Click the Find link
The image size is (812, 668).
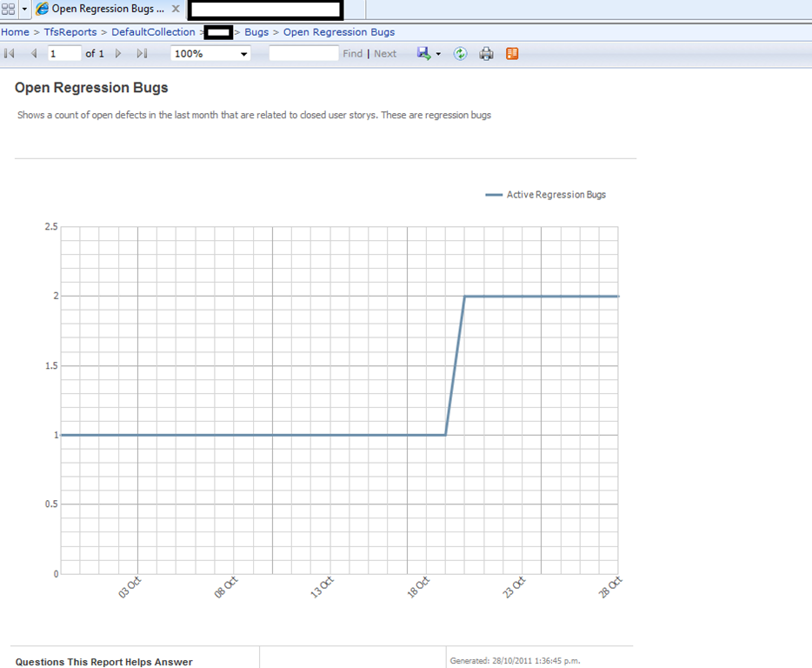[353, 53]
